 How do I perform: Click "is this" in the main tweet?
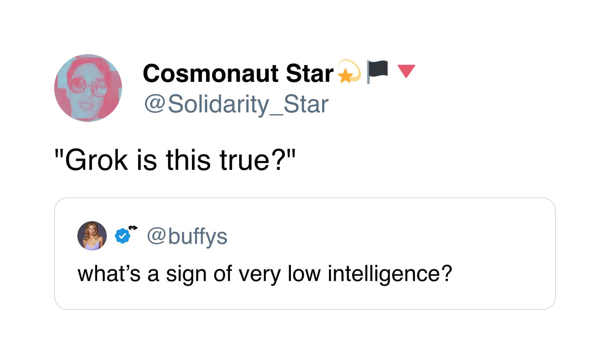tap(173, 160)
